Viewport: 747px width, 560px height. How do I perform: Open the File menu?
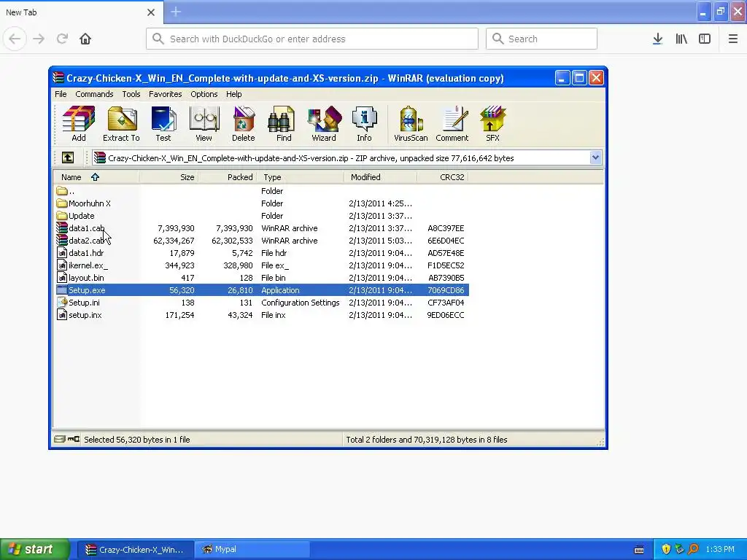tap(61, 94)
